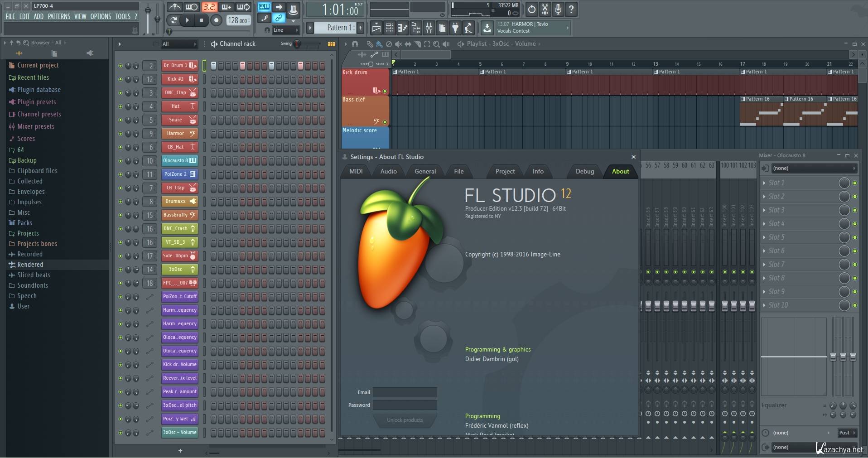Toggle the Dr. Drum 1 channel mute LED
This screenshot has height=458, width=868.
point(120,66)
